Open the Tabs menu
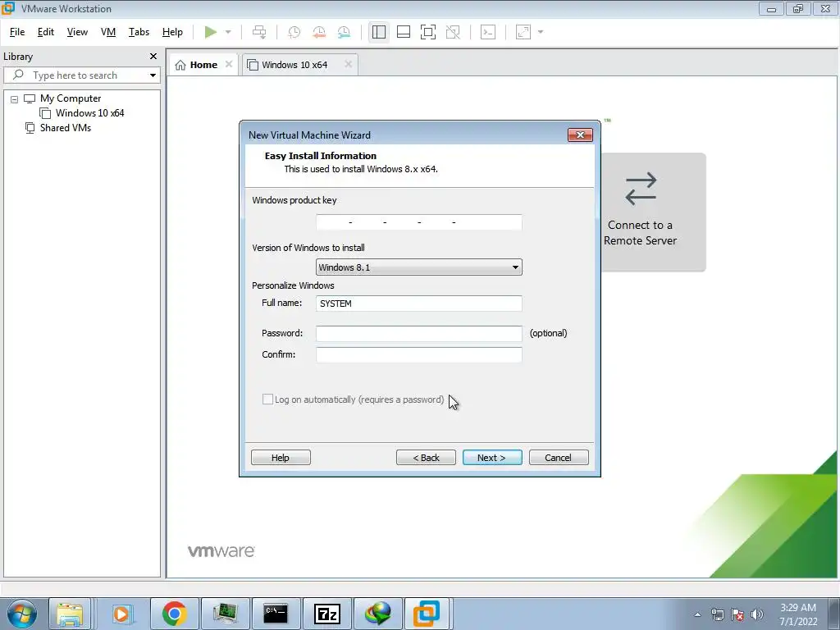 139,32
